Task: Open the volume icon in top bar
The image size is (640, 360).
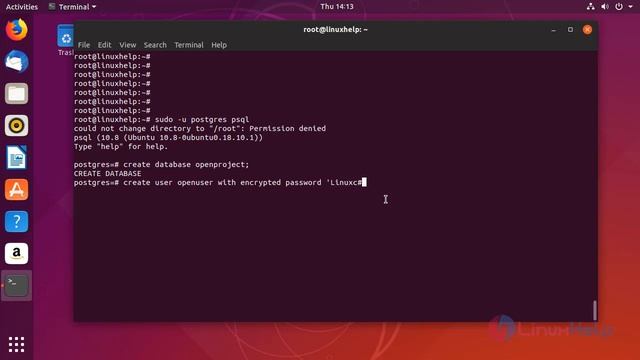Action: 605,7
